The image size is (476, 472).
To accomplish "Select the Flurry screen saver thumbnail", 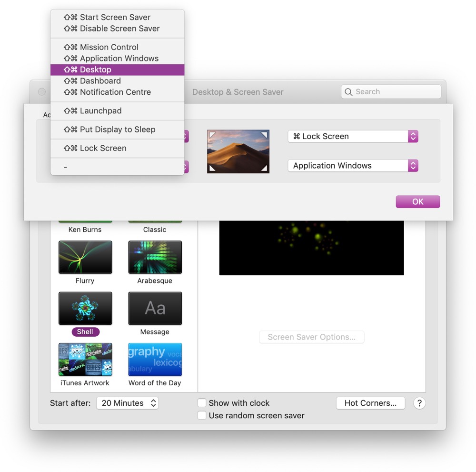I will 85,257.
